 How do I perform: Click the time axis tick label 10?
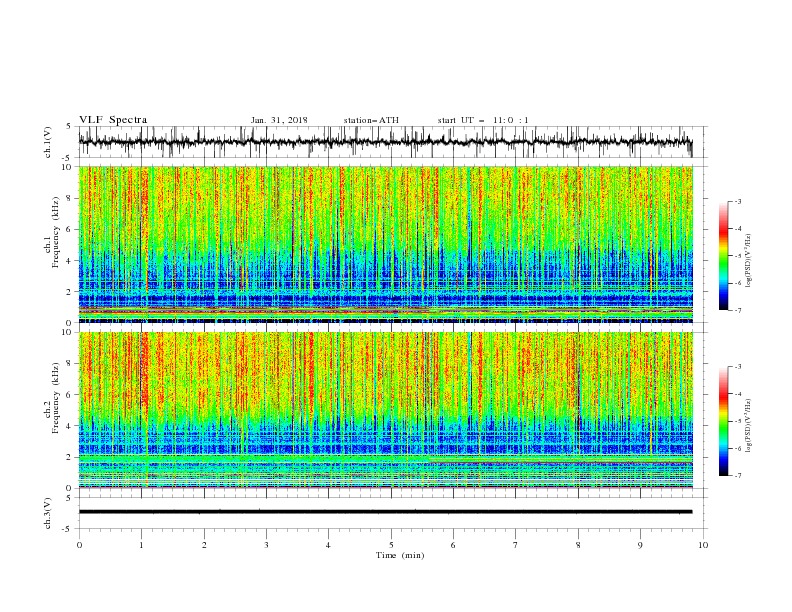tap(703, 545)
